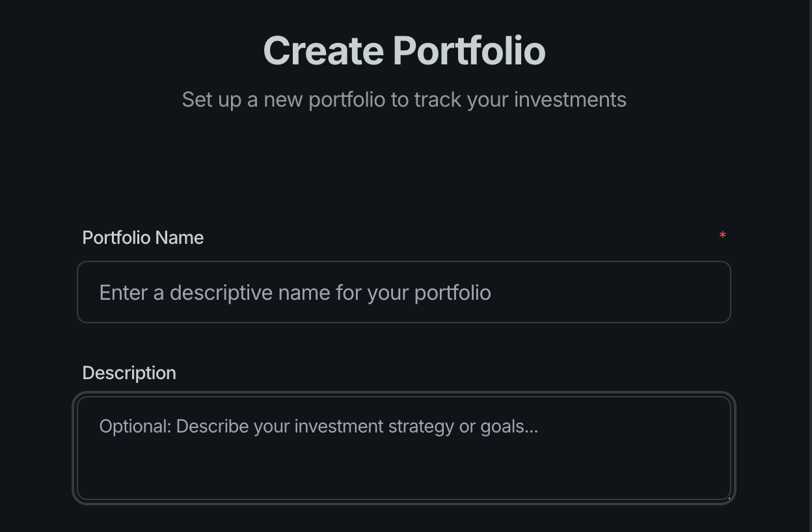Click the portfolio setup subtitle text
812x532 pixels.
click(404, 99)
